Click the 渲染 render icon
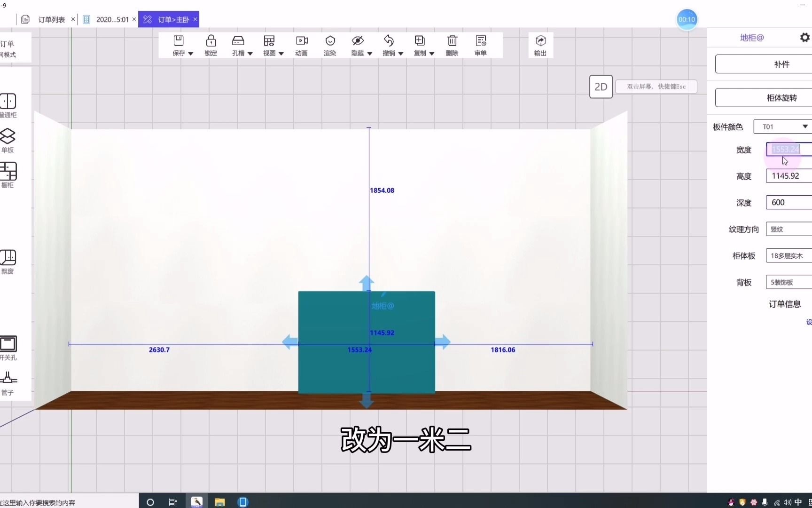This screenshot has width=812, height=508. click(x=330, y=40)
